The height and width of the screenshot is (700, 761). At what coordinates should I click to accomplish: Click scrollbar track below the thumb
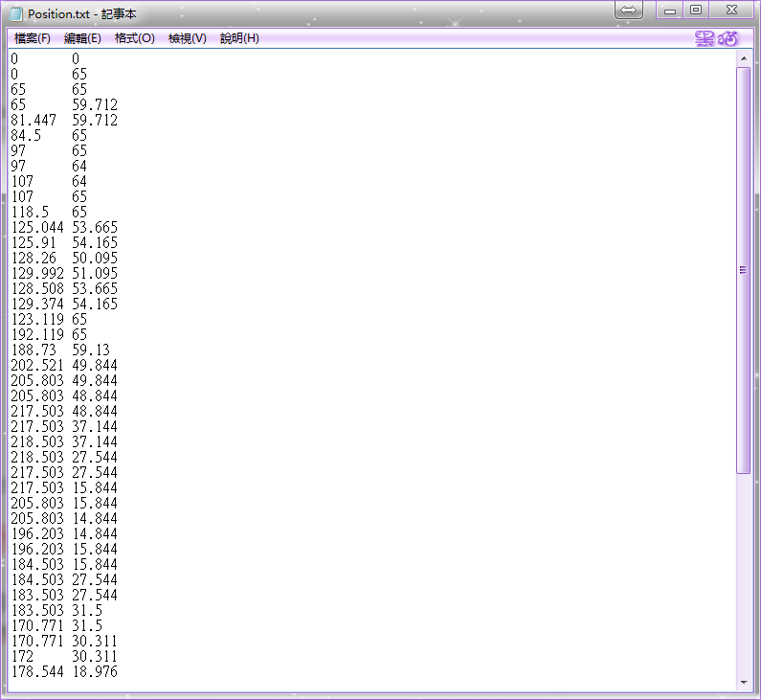(x=744, y=575)
